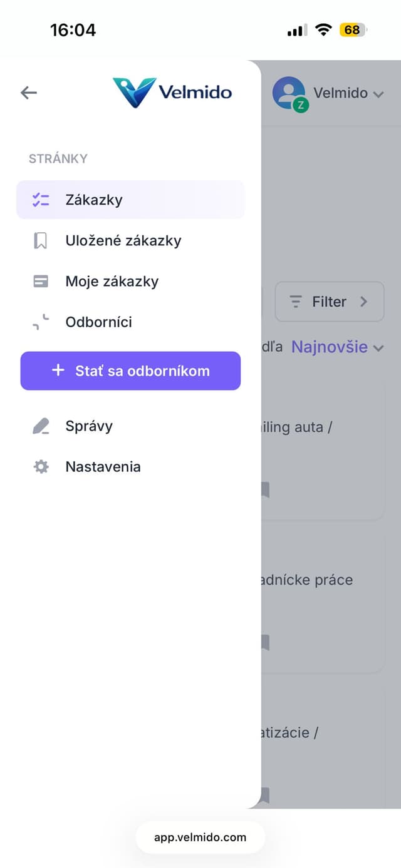Open the Moje zákazky card icon

(40, 280)
